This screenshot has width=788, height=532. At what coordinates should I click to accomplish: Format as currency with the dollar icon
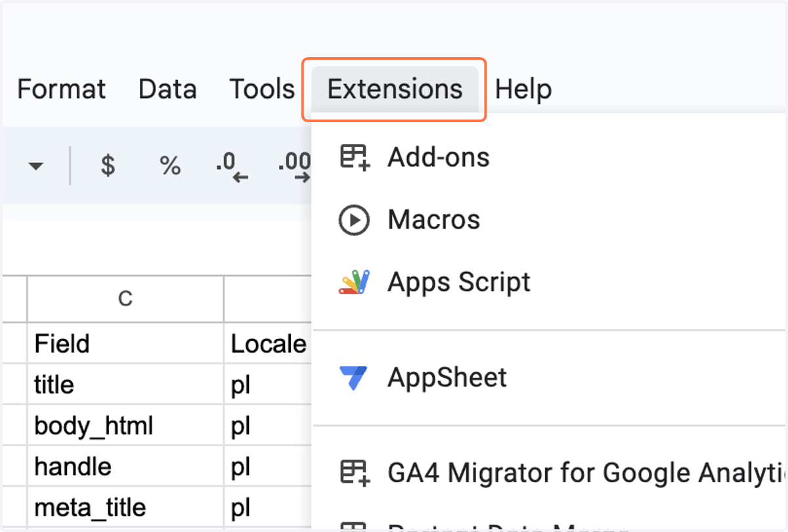click(x=108, y=166)
